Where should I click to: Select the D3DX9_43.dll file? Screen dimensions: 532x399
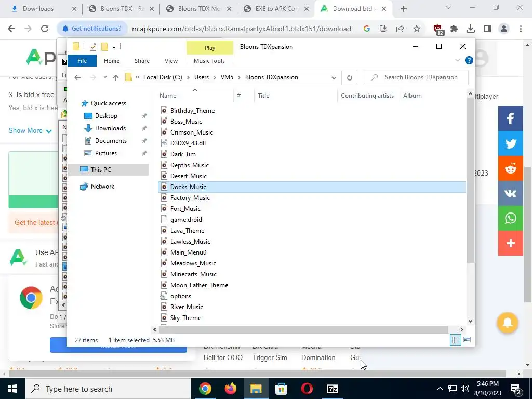[x=188, y=143]
